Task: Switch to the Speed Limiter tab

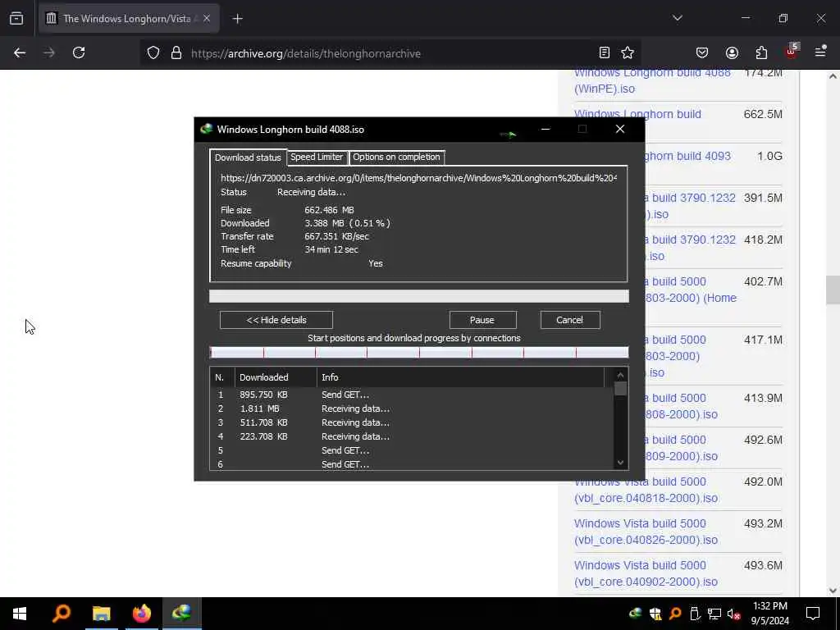Action: pyautogui.click(x=317, y=157)
